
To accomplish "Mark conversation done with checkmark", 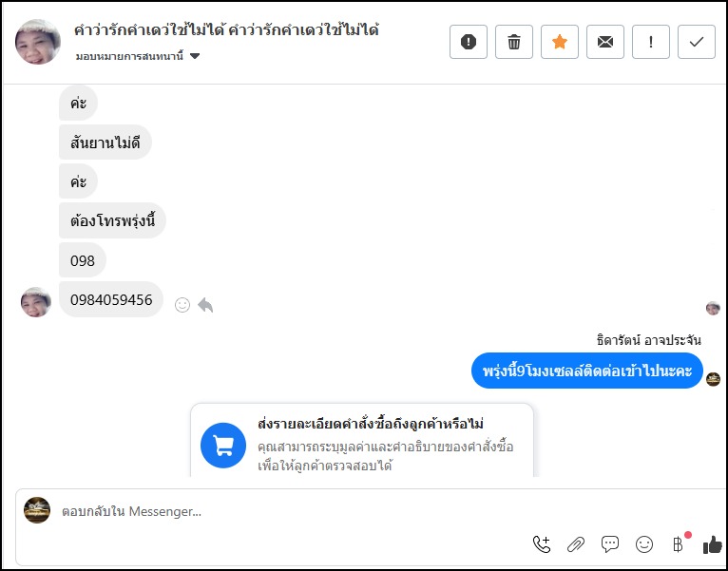I will click(697, 42).
